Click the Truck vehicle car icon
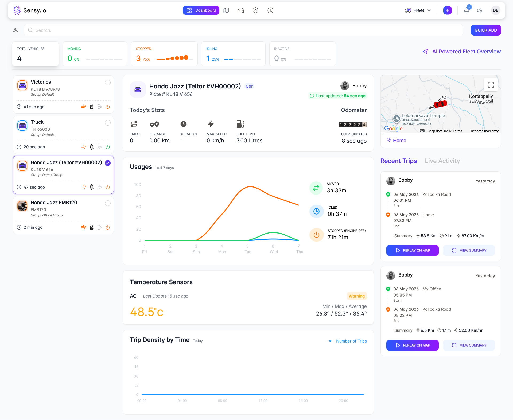The width and height of the screenshot is (513, 420). [22, 126]
